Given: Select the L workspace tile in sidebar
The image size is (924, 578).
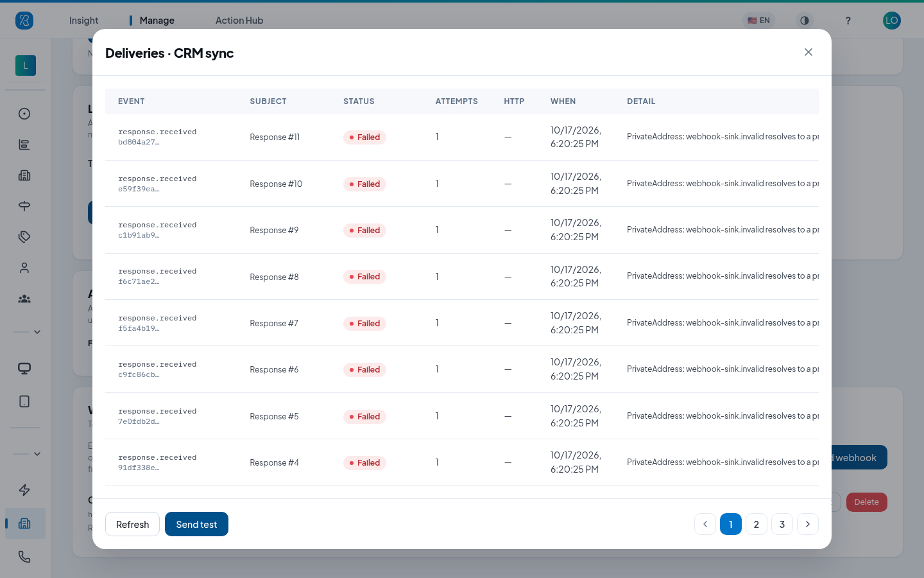Looking at the screenshot, I should point(26,66).
